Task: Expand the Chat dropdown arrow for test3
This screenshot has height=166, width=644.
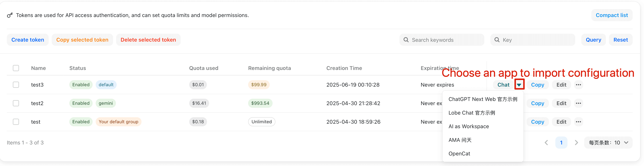Action: click(519, 85)
